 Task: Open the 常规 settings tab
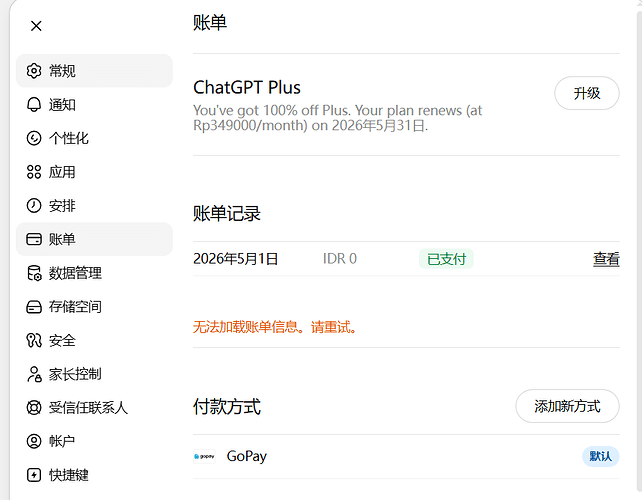pos(94,71)
